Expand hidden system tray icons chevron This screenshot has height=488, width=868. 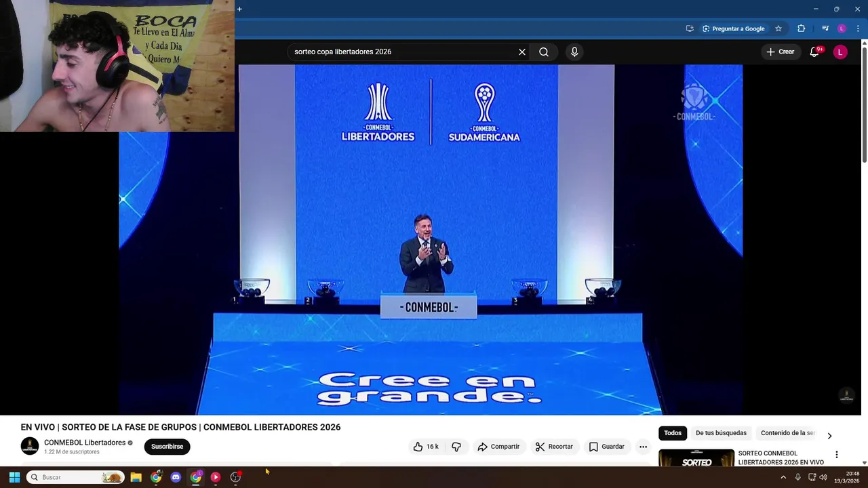[783, 477]
